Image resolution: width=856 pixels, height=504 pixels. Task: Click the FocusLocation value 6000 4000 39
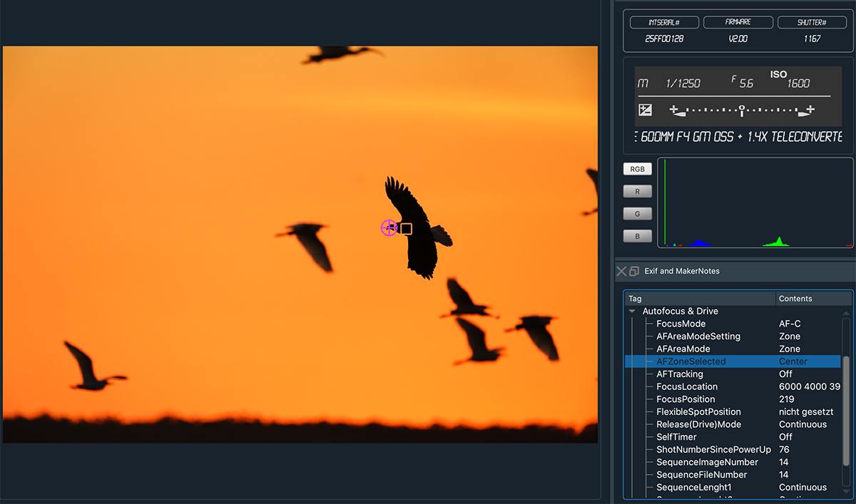[810, 387]
